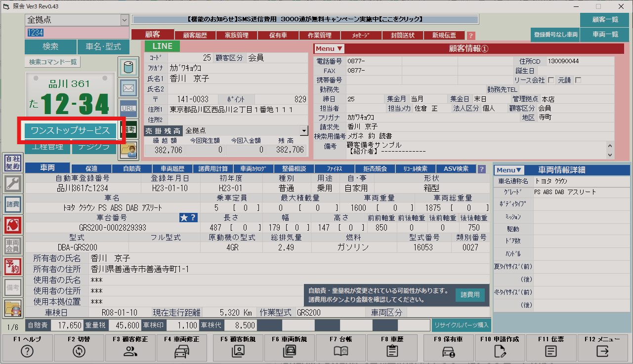Click F6 車両新規 new vehicle
The width and height of the screenshot is (633, 364).
290,347
